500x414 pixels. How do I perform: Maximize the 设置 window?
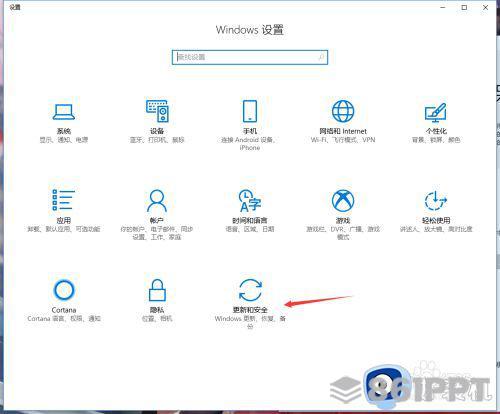(464, 7)
